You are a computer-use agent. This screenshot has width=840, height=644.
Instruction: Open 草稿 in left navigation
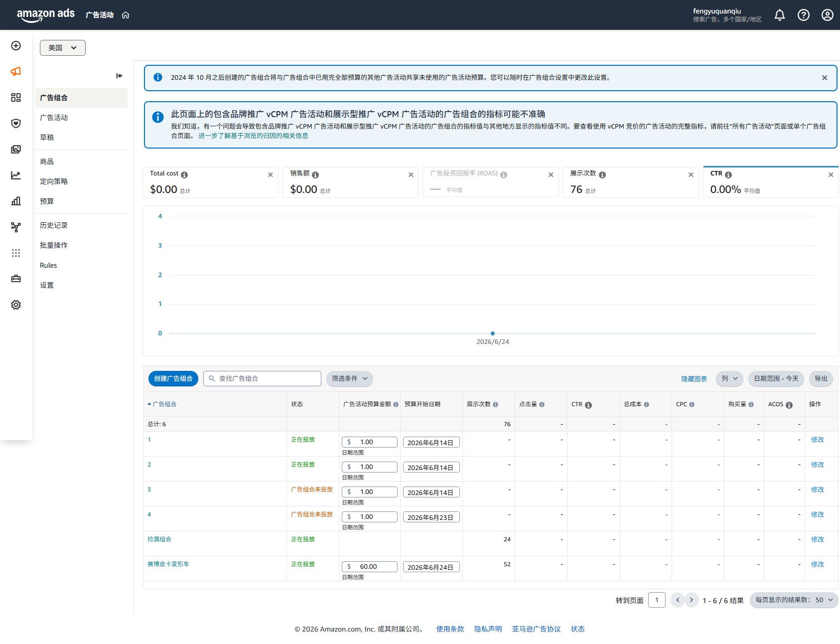coord(47,138)
